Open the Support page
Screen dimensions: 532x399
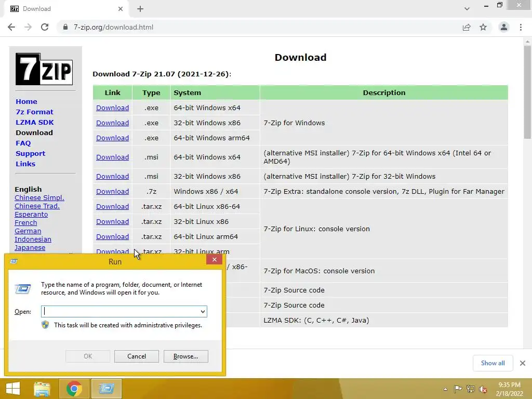point(30,153)
